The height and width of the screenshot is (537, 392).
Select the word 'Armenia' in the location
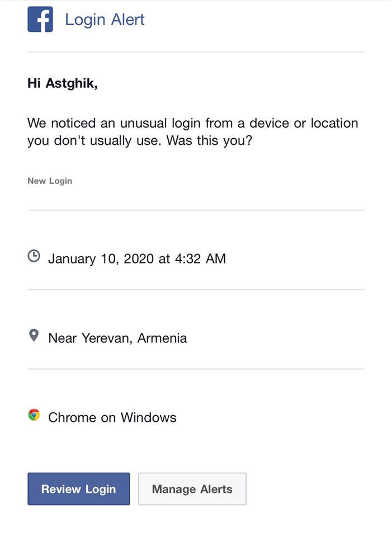coord(162,338)
